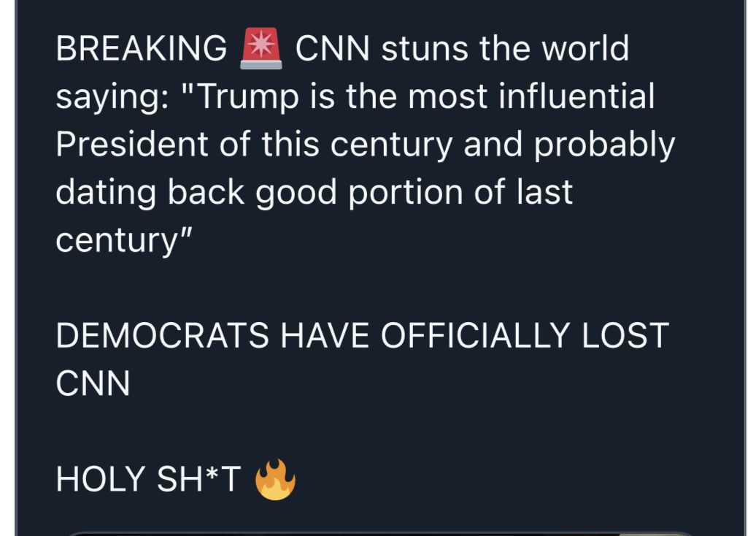Click the word DEMOCRATS
The height and width of the screenshot is (536, 756).
(x=163, y=336)
